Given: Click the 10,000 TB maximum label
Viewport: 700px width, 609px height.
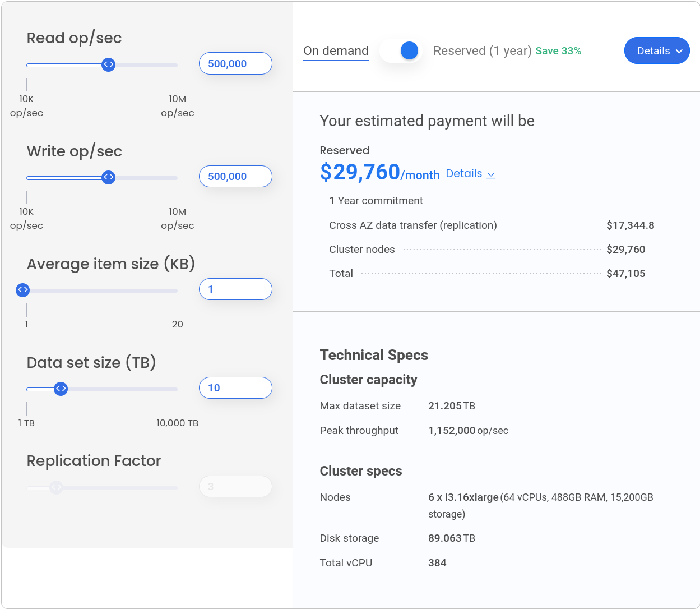Looking at the screenshot, I should click(x=177, y=423).
